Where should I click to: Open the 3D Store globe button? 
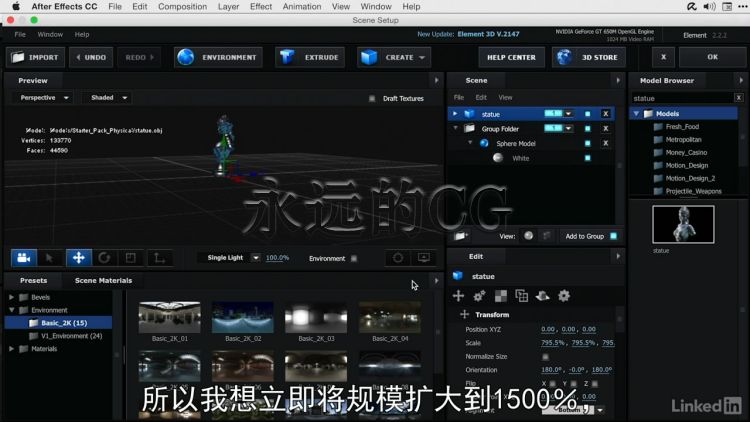pos(588,57)
